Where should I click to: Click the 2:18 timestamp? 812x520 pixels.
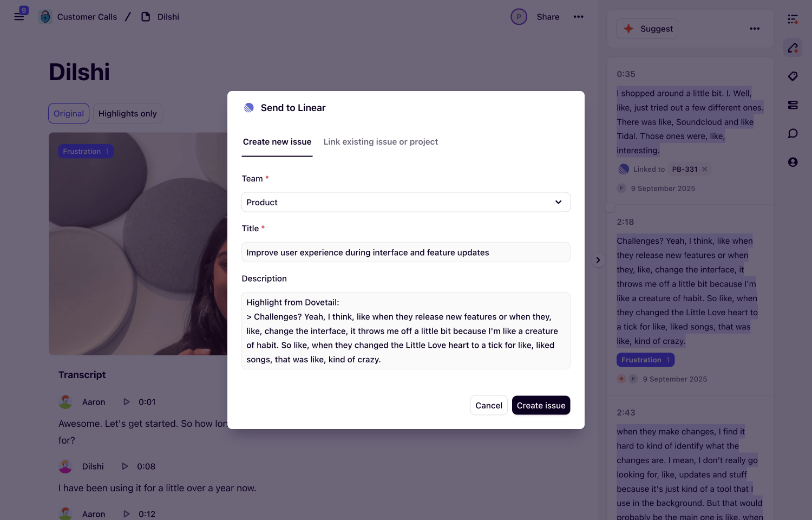tap(625, 222)
